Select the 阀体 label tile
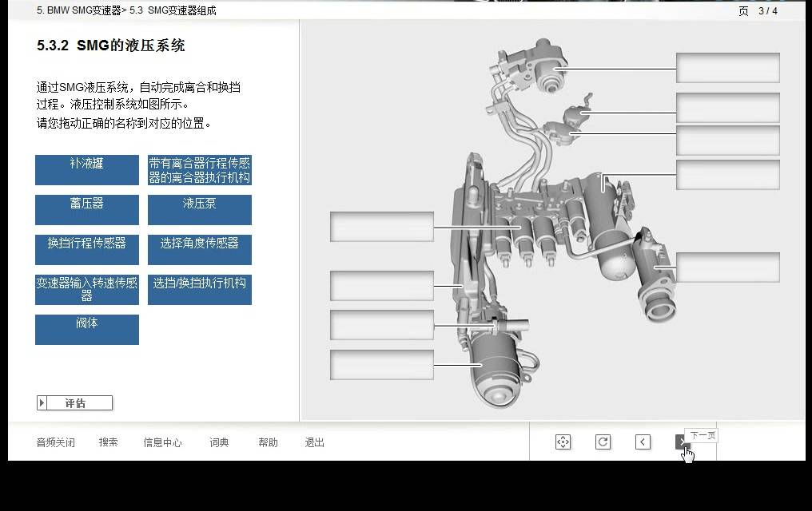Image resolution: width=812 pixels, height=511 pixels. click(87, 329)
